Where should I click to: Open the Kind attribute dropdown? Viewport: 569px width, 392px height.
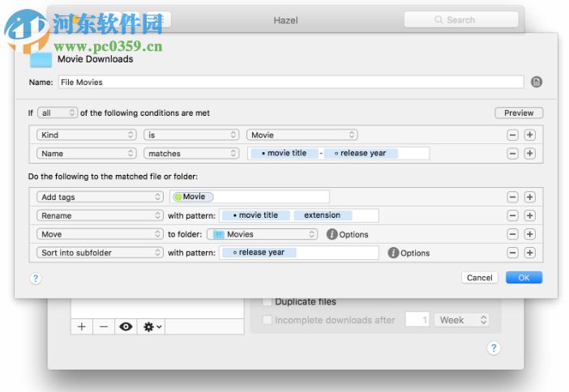point(87,135)
